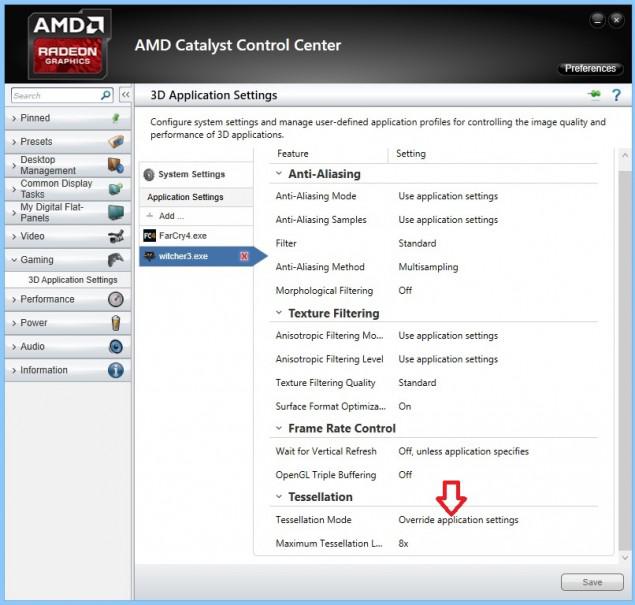Click Add... to create application profile

tap(171, 216)
